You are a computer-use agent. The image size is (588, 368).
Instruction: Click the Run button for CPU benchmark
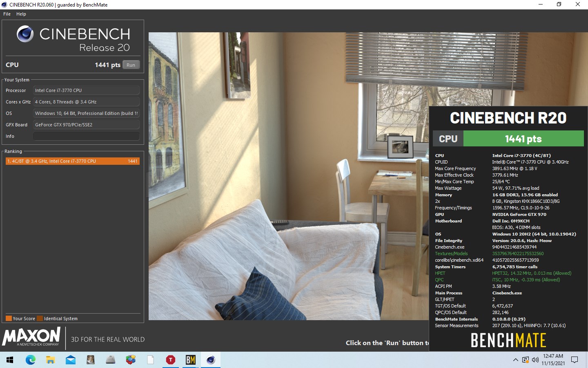click(131, 65)
